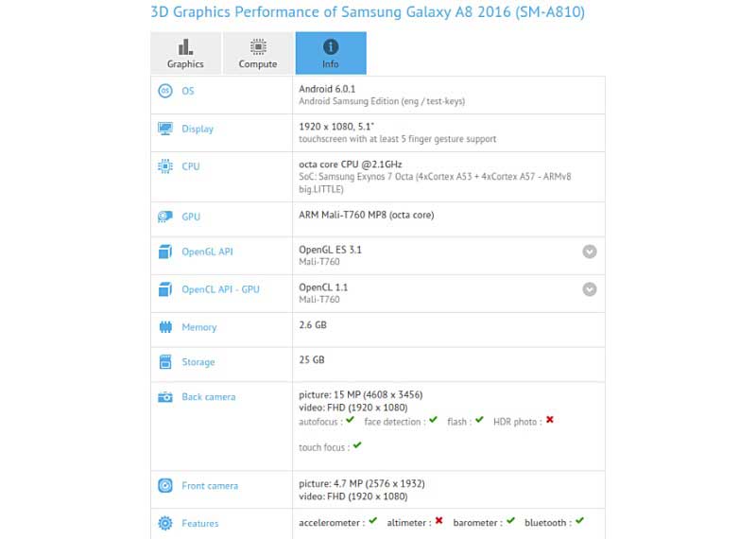Viewport: 756px width, 539px height.
Task: Click the Android 6.0.1 value
Action: click(x=327, y=89)
